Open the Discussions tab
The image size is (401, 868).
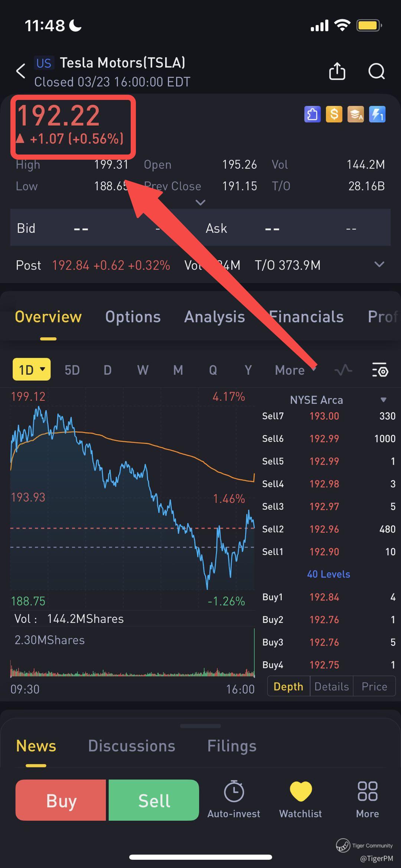coord(131,746)
